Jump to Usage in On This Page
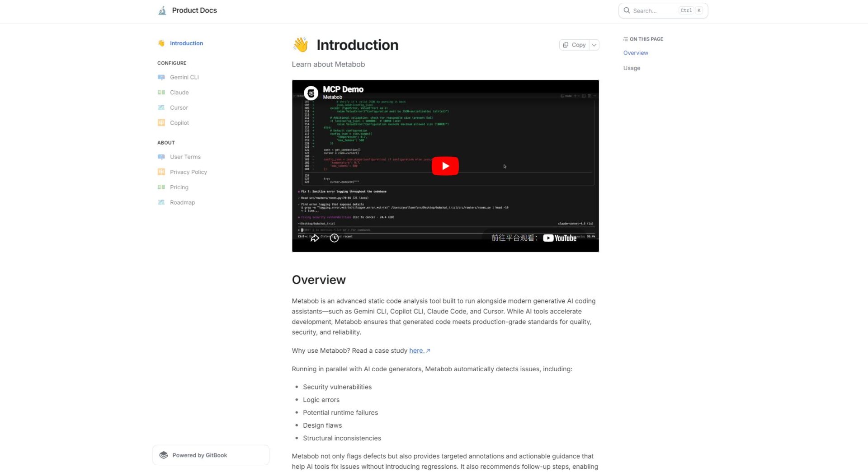The width and height of the screenshot is (868, 472). [632, 68]
